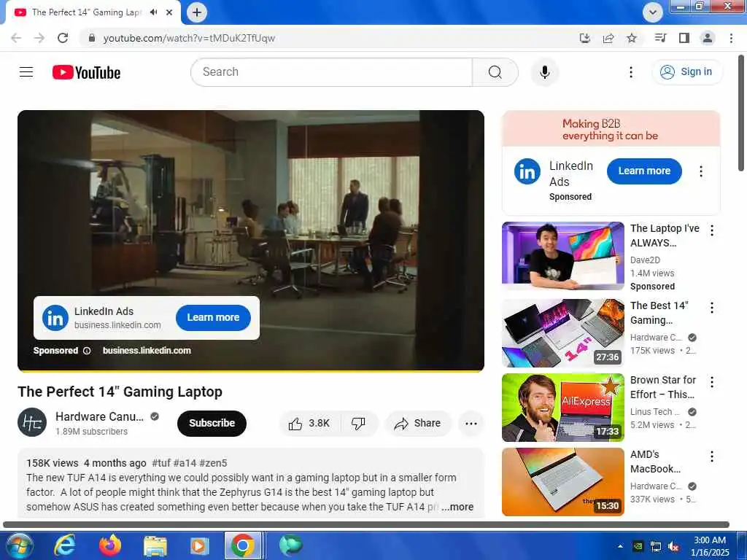Open the Hardware Canucks channel avatar
This screenshot has height=560, width=747.
tap(32, 422)
